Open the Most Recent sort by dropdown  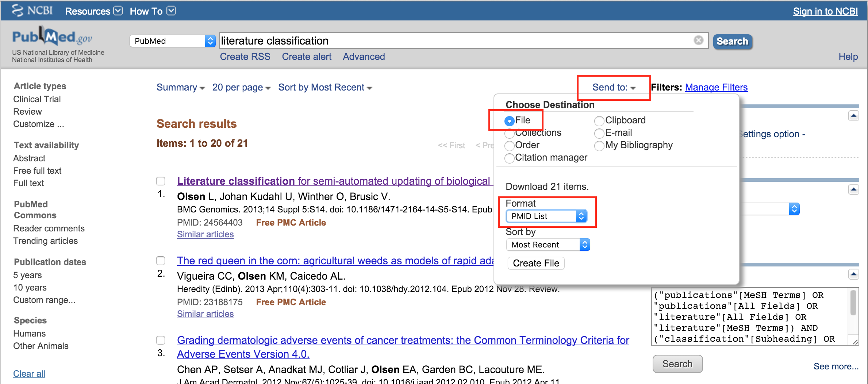(x=548, y=245)
